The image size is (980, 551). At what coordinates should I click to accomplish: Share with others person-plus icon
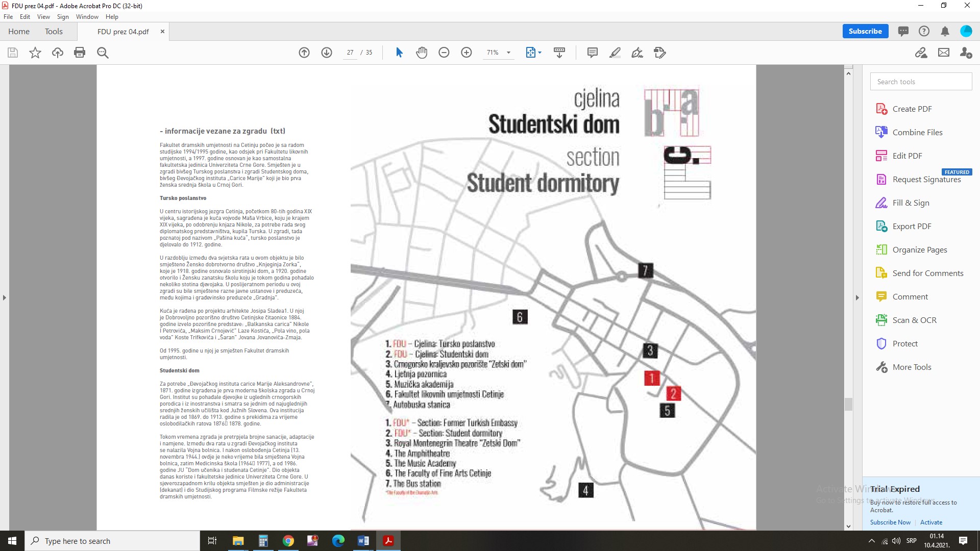tap(966, 53)
